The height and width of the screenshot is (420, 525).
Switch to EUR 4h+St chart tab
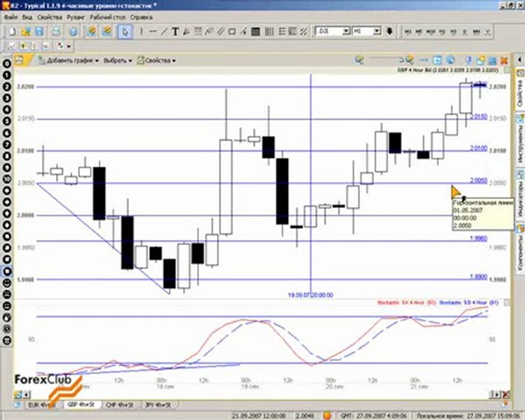tap(41, 405)
